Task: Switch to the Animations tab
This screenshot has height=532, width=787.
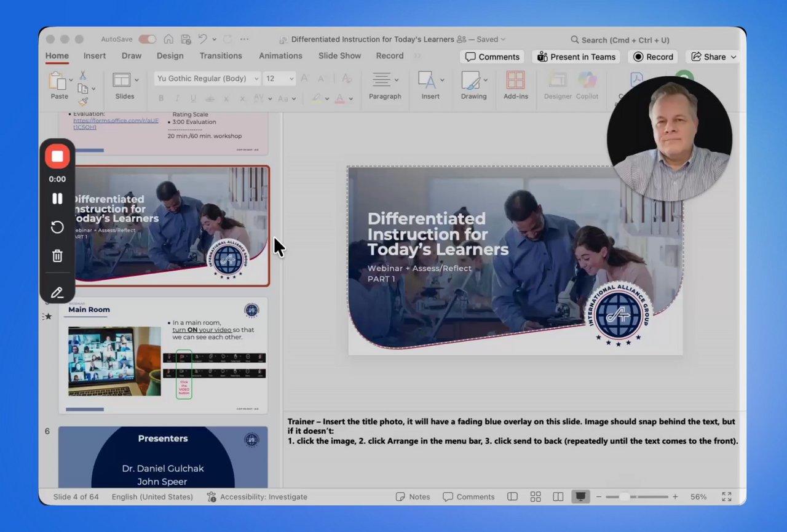Action: point(280,56)
